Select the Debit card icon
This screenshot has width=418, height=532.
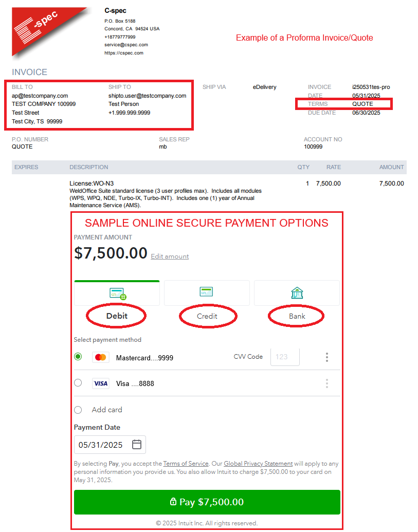point(117,293)
